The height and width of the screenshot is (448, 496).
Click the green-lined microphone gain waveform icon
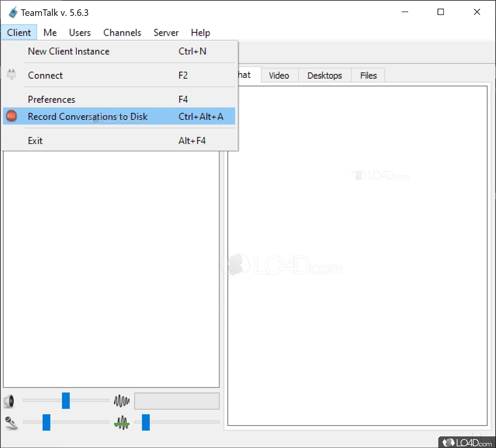pyautogui.click(x=122, y=422)
